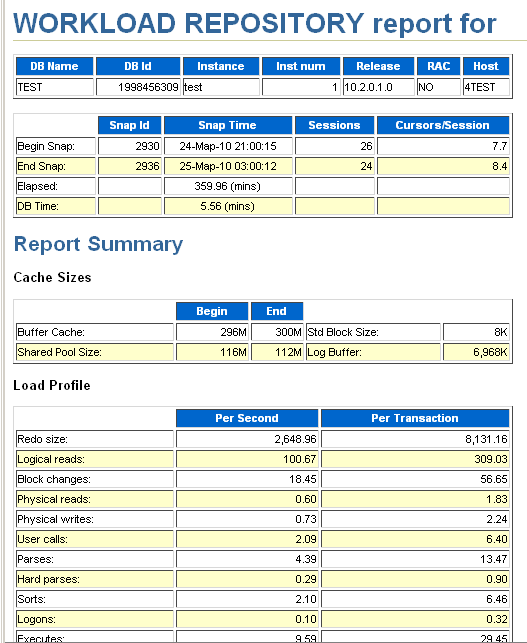Click the Physical writes row label
Image resolution: width=527 pixels, height=643 pixels.
pos(95,519)
